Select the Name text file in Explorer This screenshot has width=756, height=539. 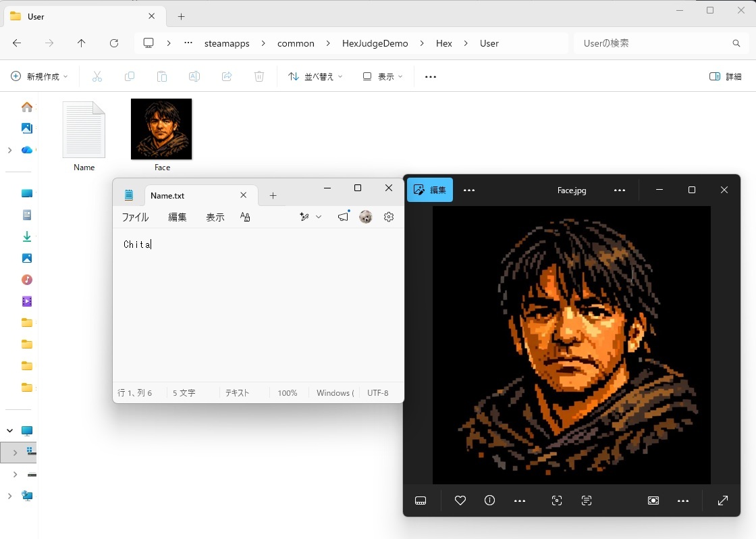point(84,130)
